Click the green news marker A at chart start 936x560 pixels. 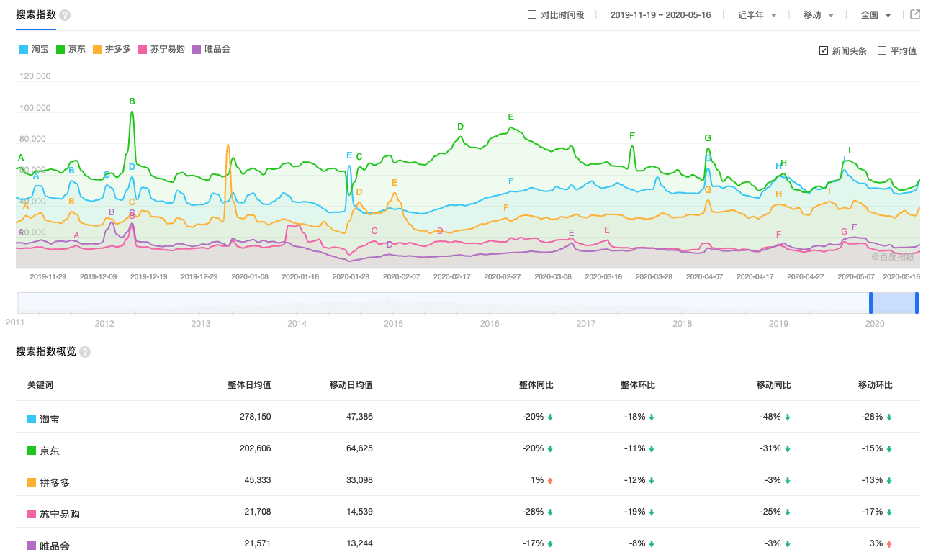21,158
